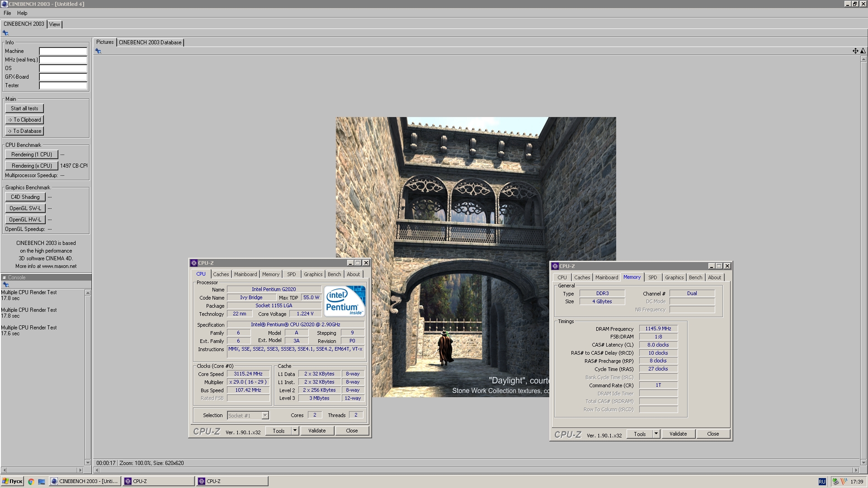868x488 pixels.
Task: Click the pin icon in Console panel
Action: [x=6, y=285]
